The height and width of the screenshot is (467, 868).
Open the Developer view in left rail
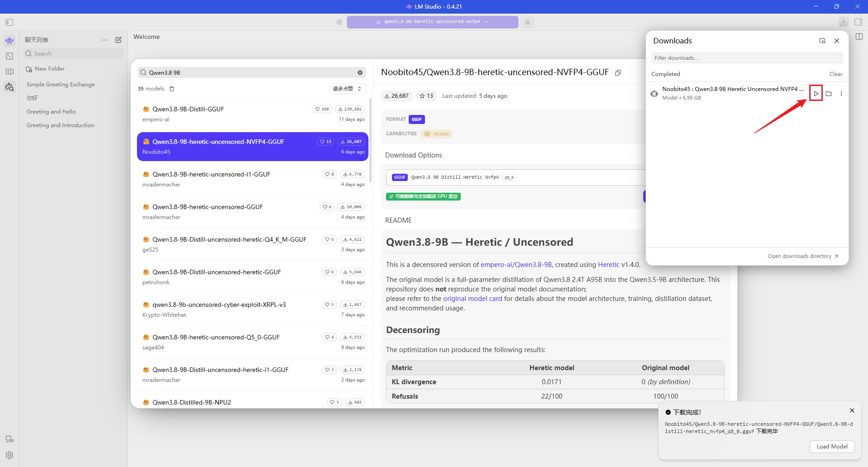9,56
